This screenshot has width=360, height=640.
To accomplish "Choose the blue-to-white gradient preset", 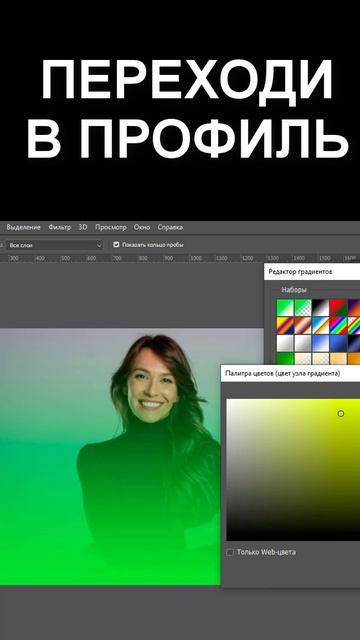I will (320, 343).
